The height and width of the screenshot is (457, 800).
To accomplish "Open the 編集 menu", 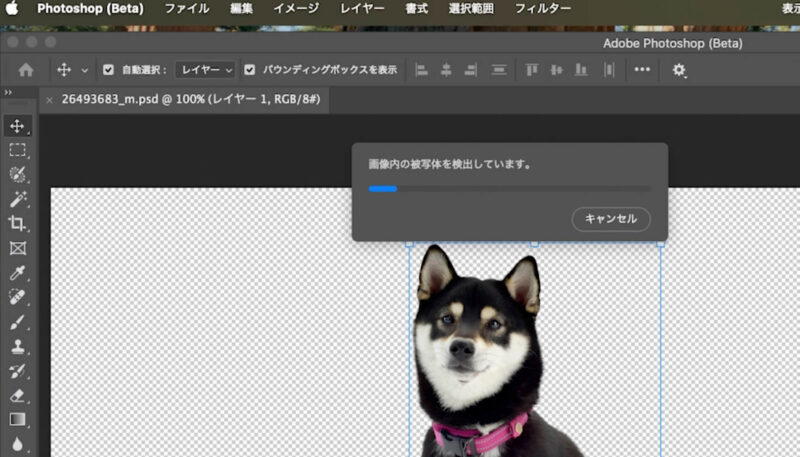I will coord(241,8).
